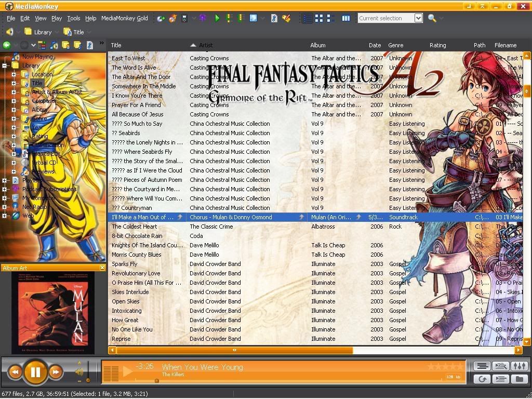
Task: Switch to details list view mode
Action: tap(308, 18)
